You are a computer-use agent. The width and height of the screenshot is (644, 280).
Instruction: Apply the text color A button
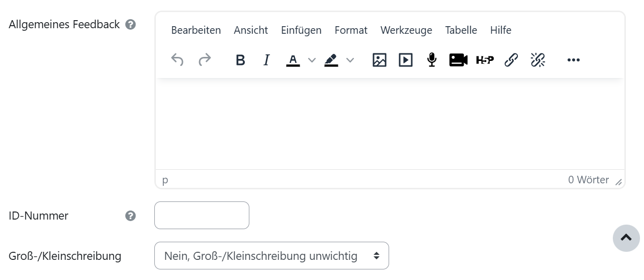click(293, 60)
